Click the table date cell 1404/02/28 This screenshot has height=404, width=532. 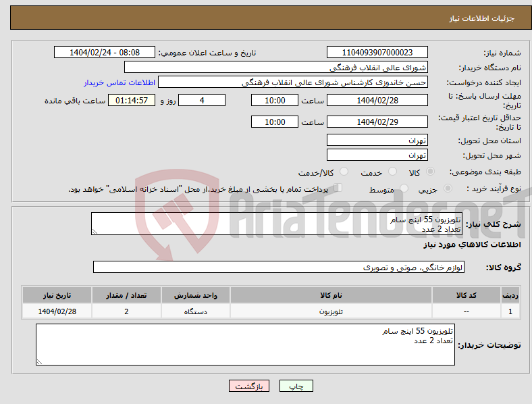[57, 311]
